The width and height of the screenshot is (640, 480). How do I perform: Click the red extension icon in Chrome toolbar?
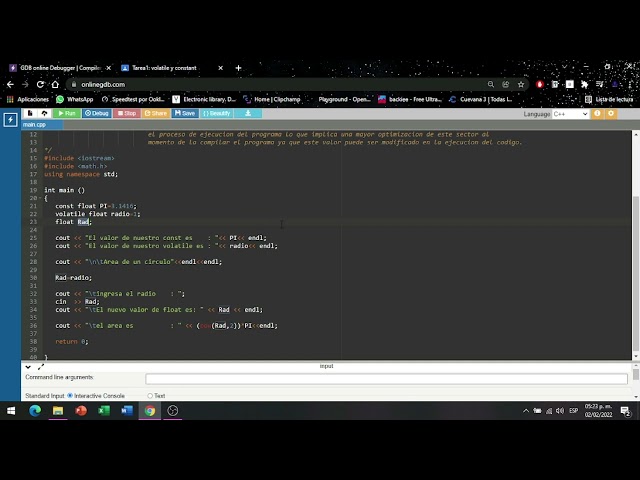tap(540, 84)
